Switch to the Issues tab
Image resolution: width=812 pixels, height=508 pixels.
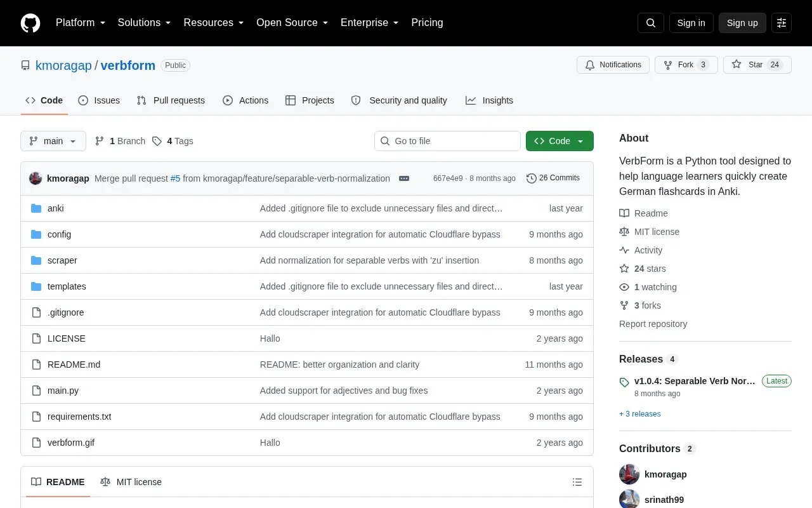pos(99,100)
